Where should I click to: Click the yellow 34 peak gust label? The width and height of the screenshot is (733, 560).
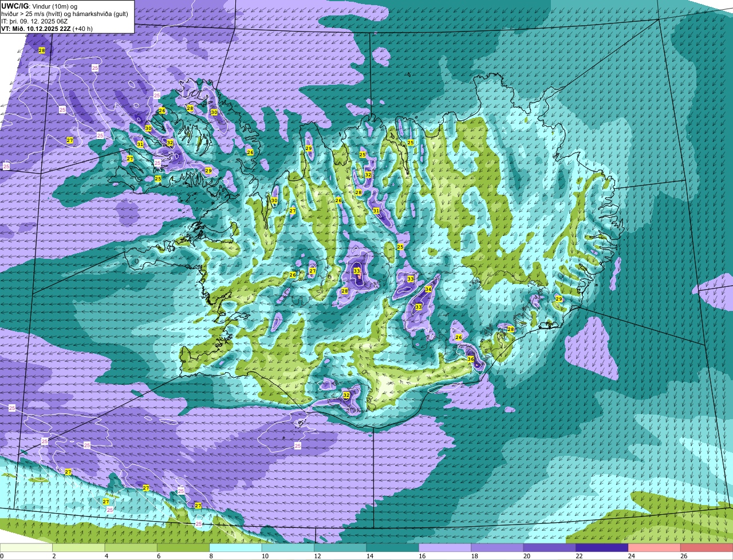coord(428,289)
